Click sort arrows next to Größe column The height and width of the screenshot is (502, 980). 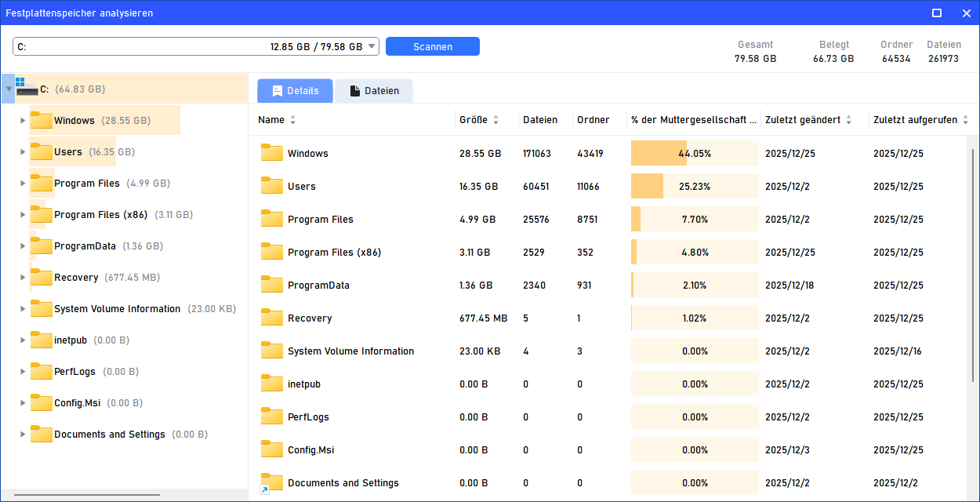coord(495,120)
